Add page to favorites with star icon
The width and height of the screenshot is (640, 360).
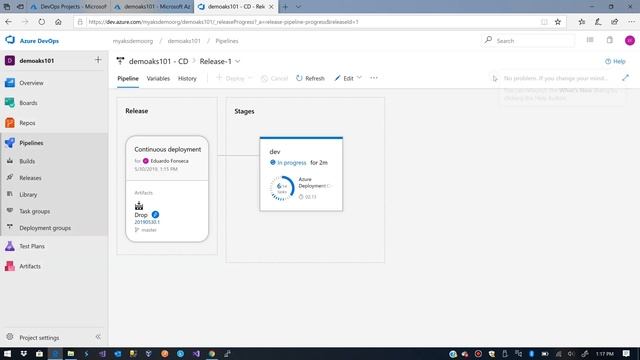click(558, 22)
